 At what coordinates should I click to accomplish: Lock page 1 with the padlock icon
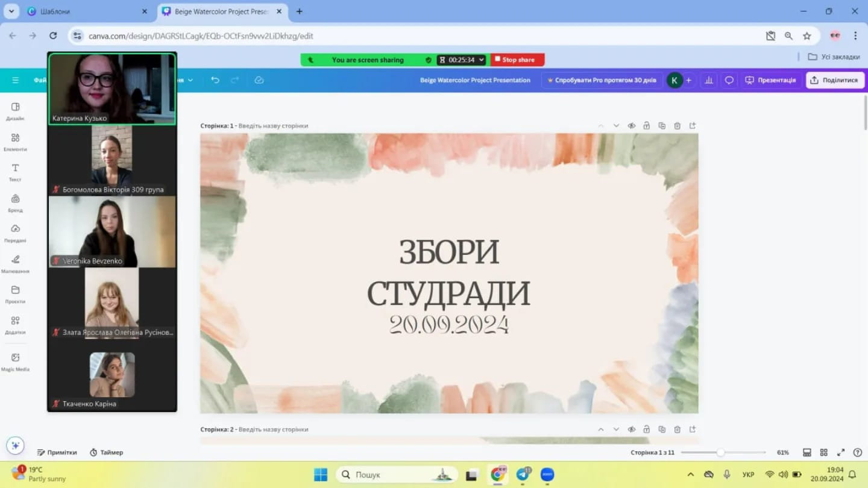[646, 126]
